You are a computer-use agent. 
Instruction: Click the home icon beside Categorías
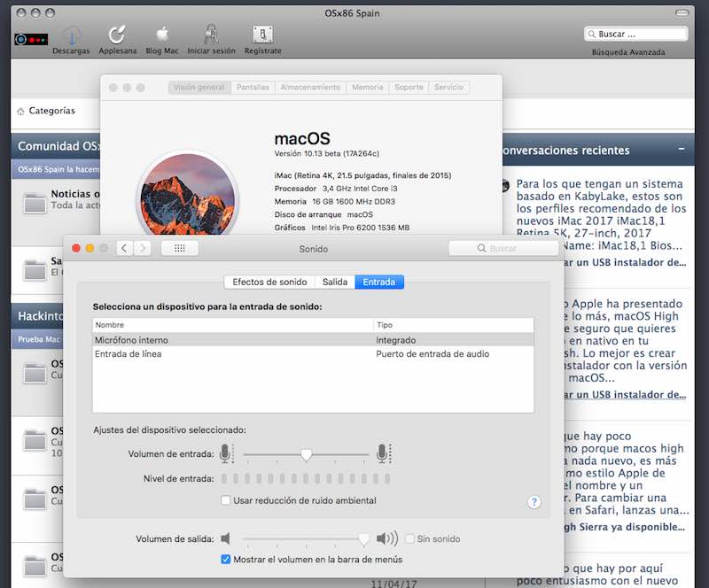(x=20, y=112)
